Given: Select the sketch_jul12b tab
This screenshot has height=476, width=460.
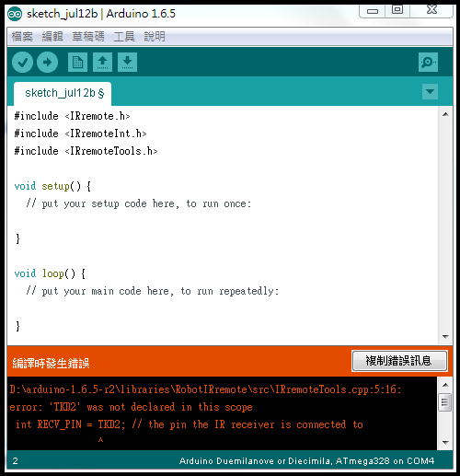Looking at the screenshot, I should click(63, 93).
